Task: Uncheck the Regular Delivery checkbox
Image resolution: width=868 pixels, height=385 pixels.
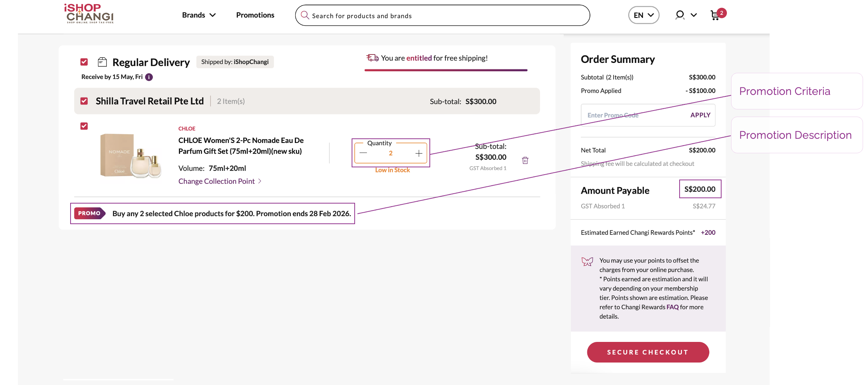Action: (84, 62)
